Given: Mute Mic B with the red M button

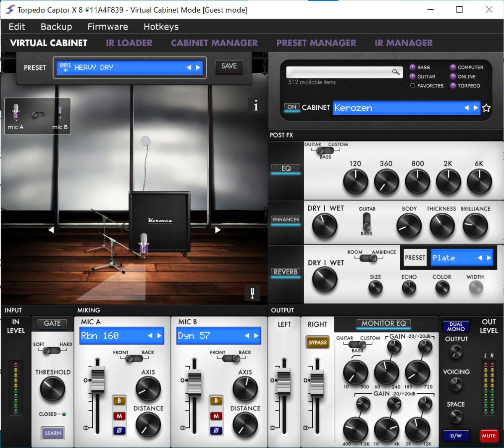Looking at the screenshot, I should (x=216, y=416).
